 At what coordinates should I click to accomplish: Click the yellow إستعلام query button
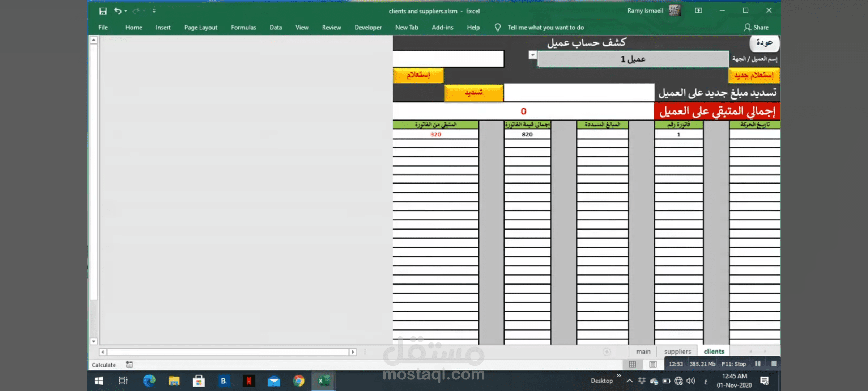tap(418, 75)
